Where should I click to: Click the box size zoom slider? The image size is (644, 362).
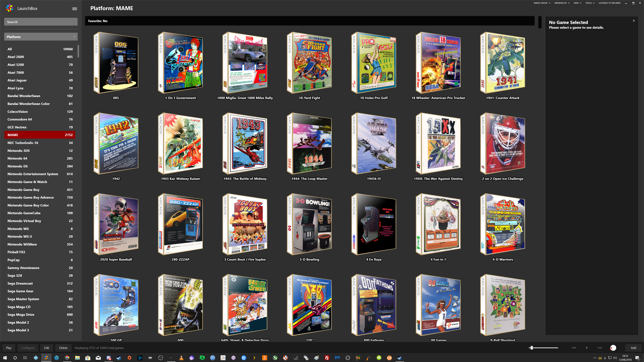pos(544,348)
